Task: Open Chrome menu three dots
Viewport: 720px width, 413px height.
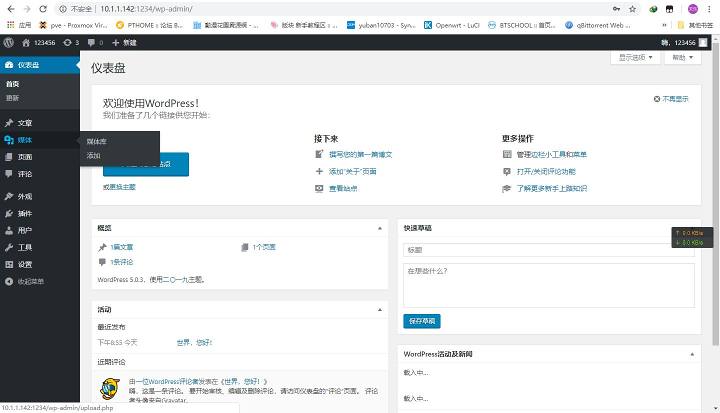Action: [709, 9]
